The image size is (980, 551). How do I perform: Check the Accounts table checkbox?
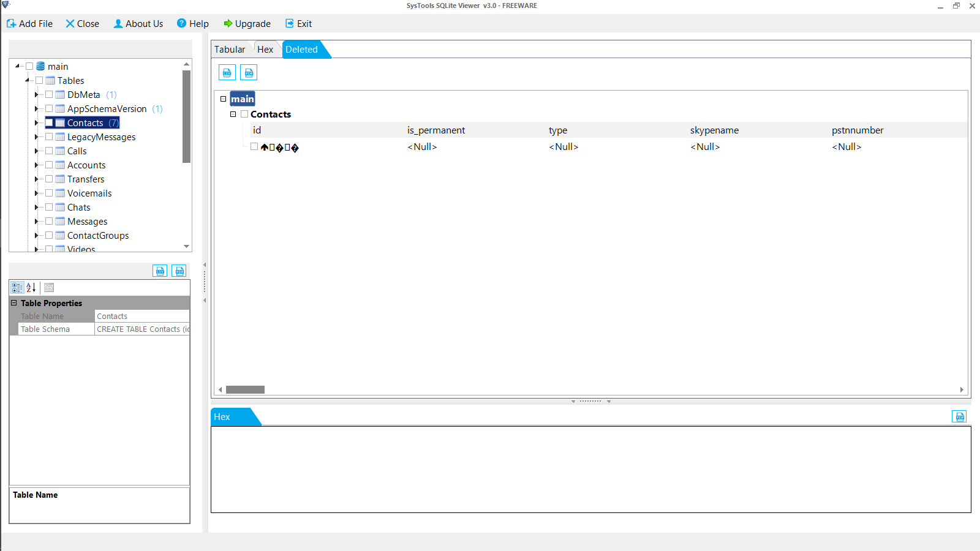[x=49, y=165]
